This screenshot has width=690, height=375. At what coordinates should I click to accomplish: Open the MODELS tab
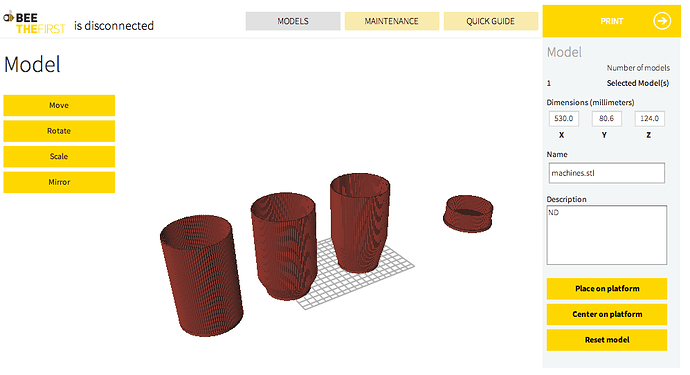[x=293, y=21]
